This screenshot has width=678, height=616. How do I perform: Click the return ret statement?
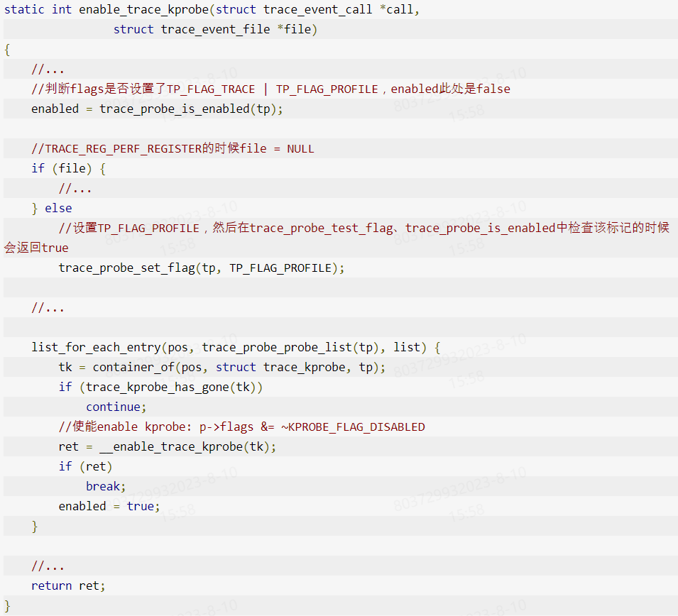67,585
